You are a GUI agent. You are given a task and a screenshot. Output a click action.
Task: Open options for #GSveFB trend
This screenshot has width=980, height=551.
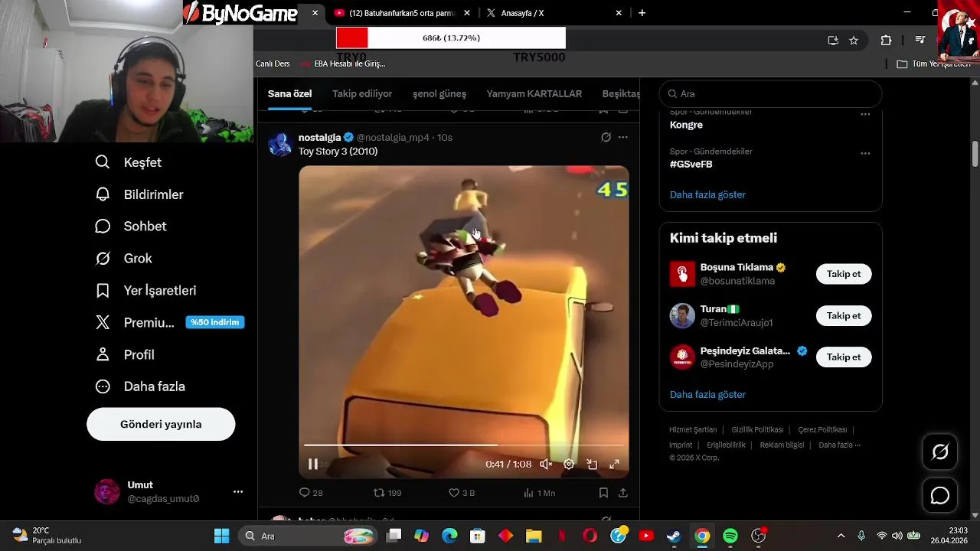[865, 153]
